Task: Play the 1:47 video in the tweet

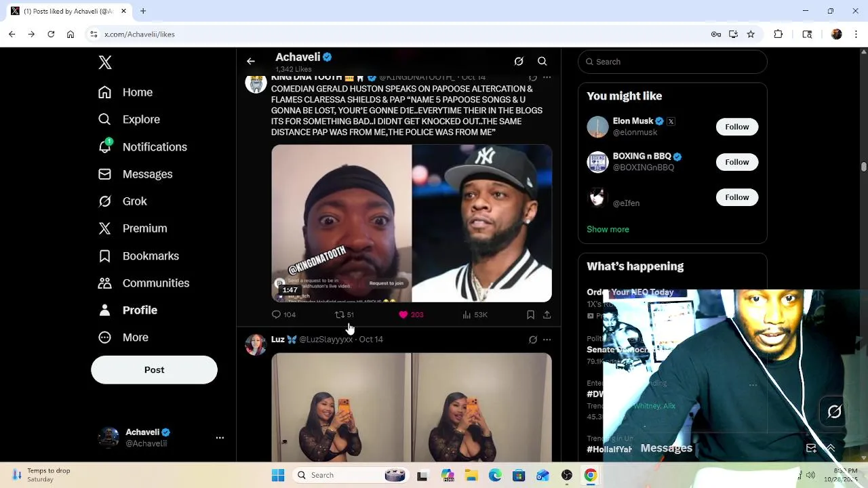Action: tap(412, 223)
